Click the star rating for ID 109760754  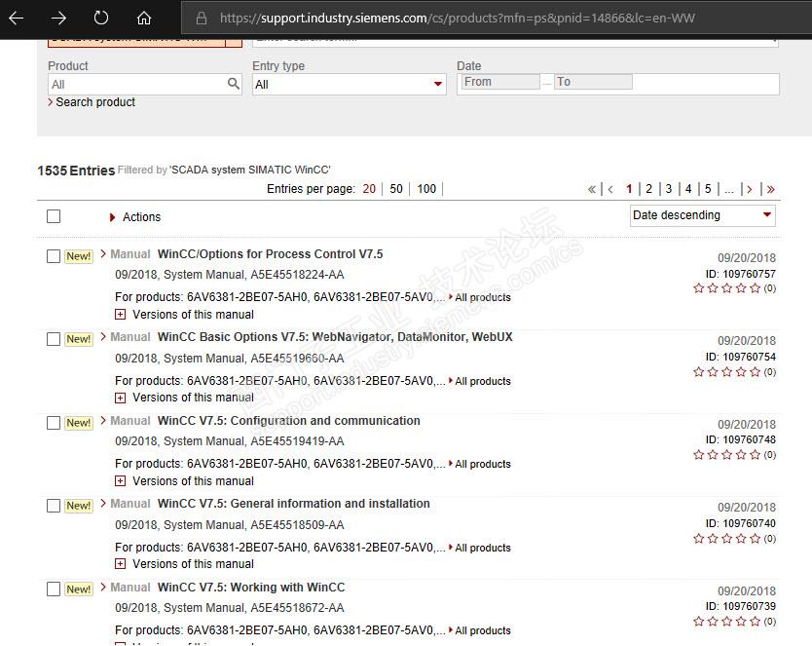coord(726,371)
